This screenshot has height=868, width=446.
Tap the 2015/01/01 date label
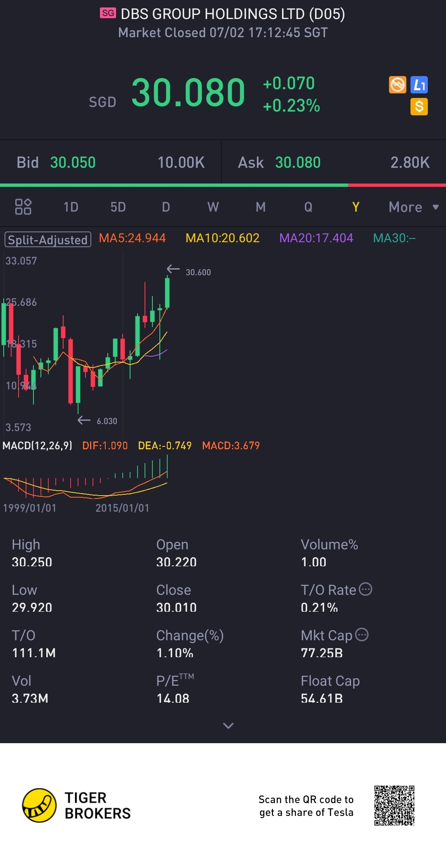(x=122, y=508)
